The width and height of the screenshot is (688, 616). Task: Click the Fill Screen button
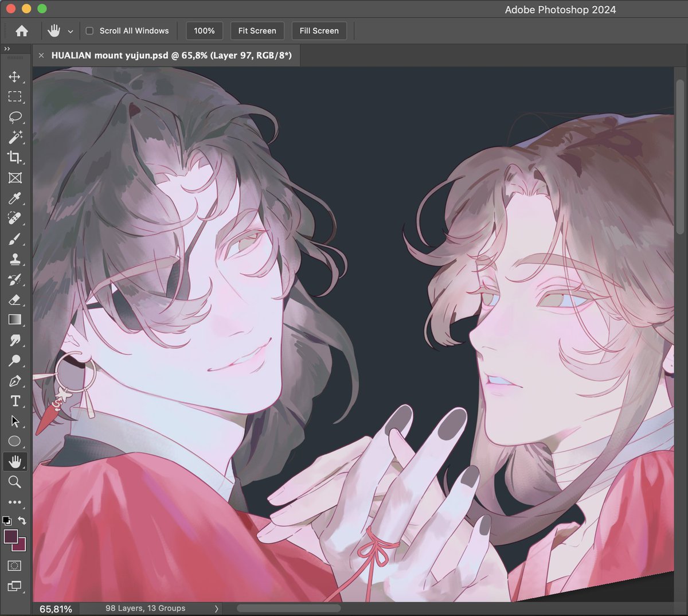319,31
